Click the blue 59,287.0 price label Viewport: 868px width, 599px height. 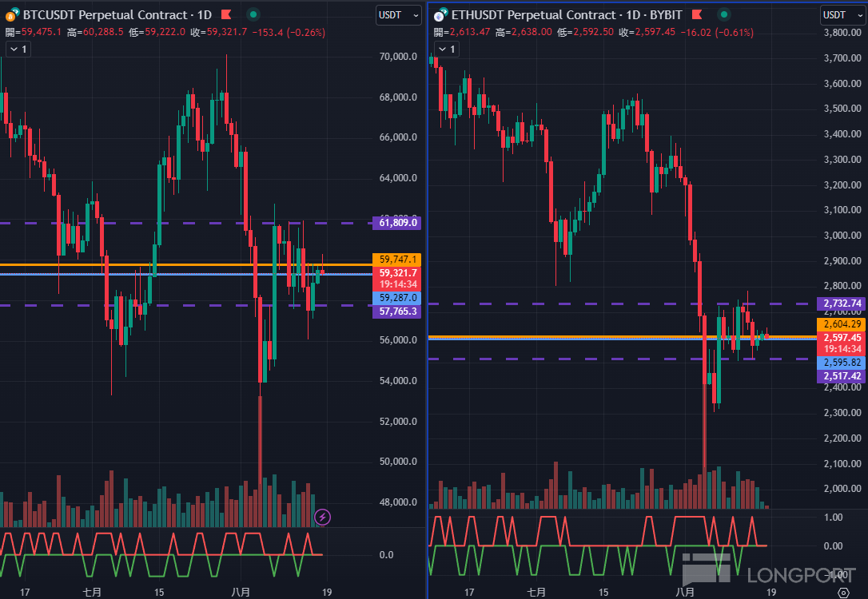(x=397, y=298)
